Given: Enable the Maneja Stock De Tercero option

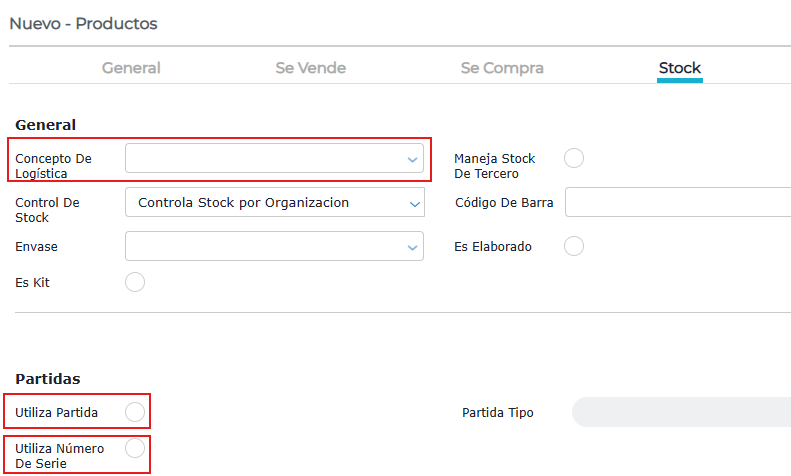Looking at the screenshot, I should [574, 158].
